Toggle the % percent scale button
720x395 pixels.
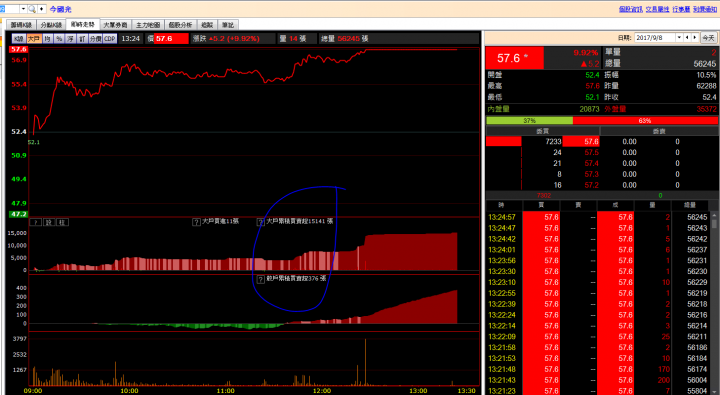(x=59, y=39)
